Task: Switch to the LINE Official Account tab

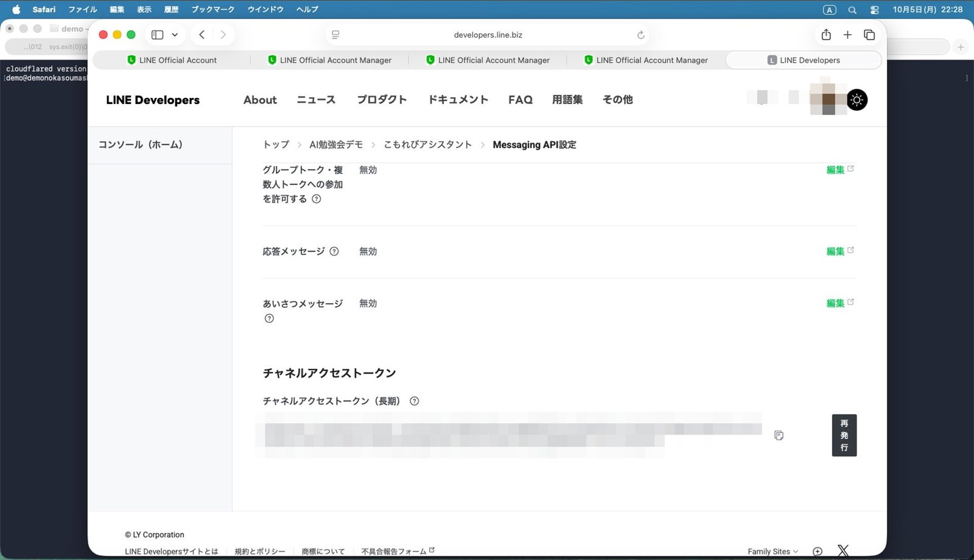Action: point(172,60)
